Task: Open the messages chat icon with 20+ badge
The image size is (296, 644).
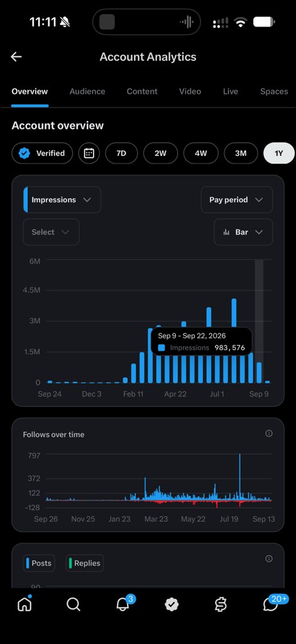Action: pyautogui.click(x=271, y=603)
